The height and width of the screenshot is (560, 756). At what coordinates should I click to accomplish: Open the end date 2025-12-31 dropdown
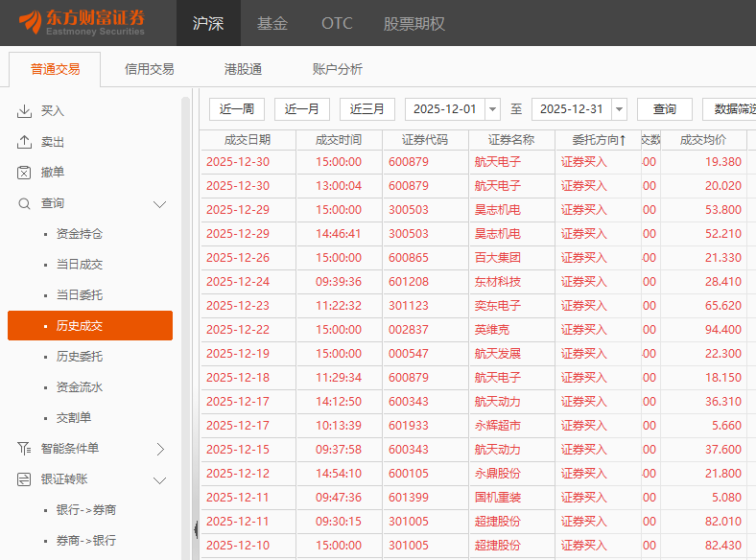point(619,109)
